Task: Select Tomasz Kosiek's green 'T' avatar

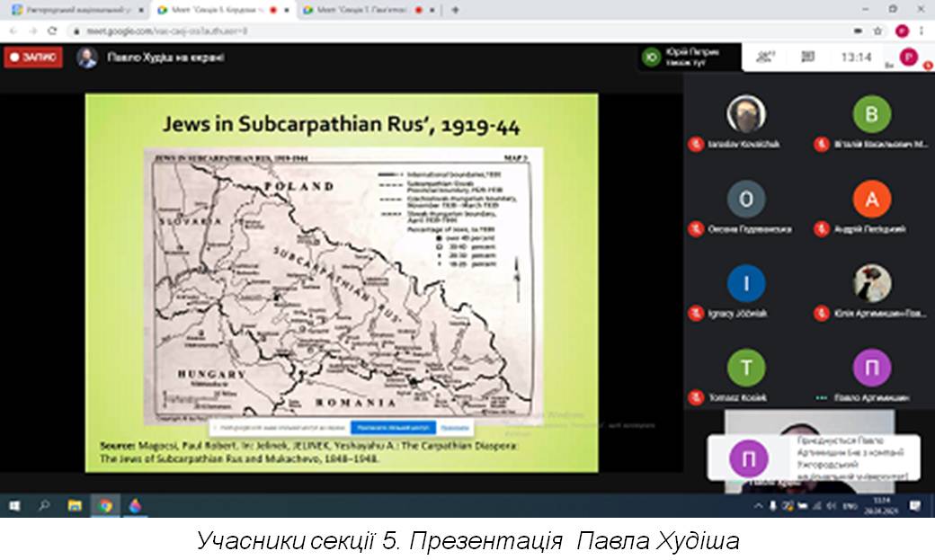Action: point(746,368)
